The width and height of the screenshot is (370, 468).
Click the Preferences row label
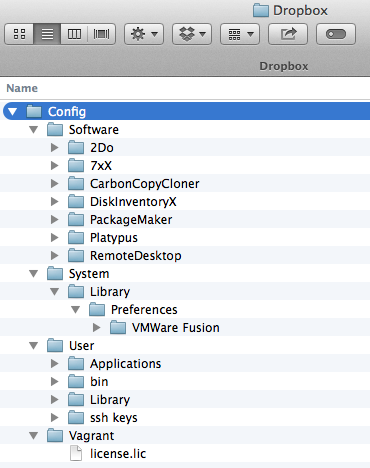click(144, 310)
